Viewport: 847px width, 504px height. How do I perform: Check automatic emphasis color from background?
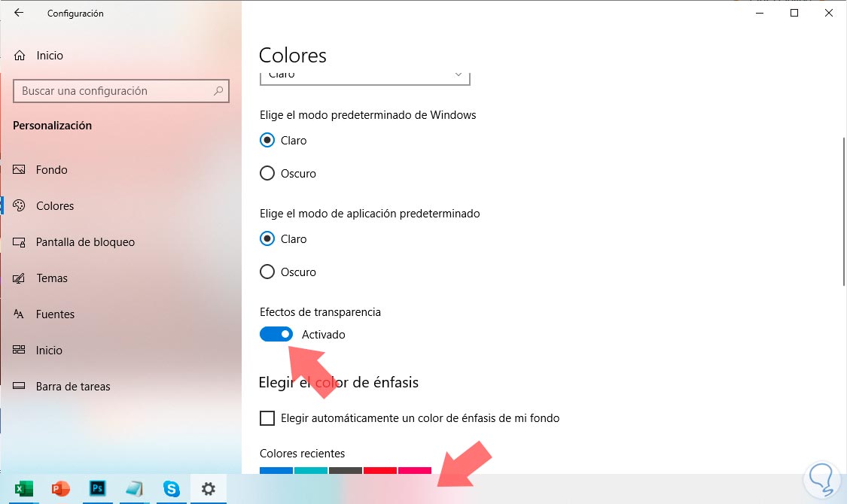[267, 418]
